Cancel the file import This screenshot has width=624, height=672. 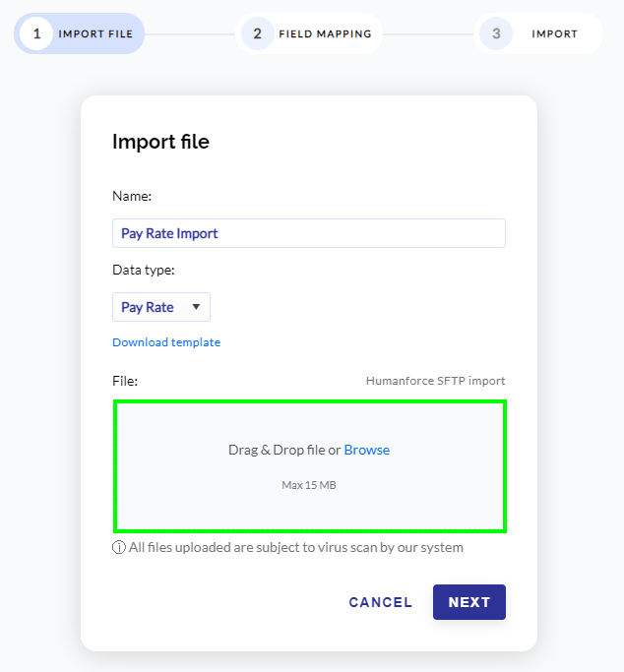pos(381,602)
